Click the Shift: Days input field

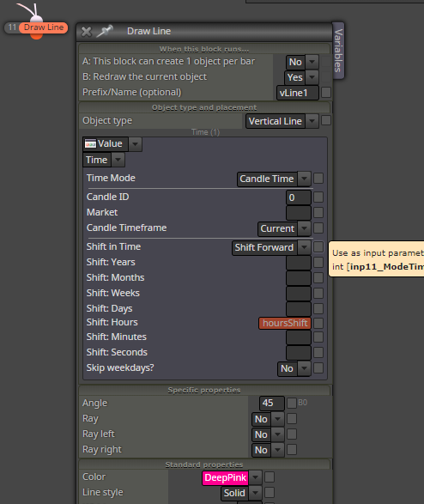click(x=299, y=309)
